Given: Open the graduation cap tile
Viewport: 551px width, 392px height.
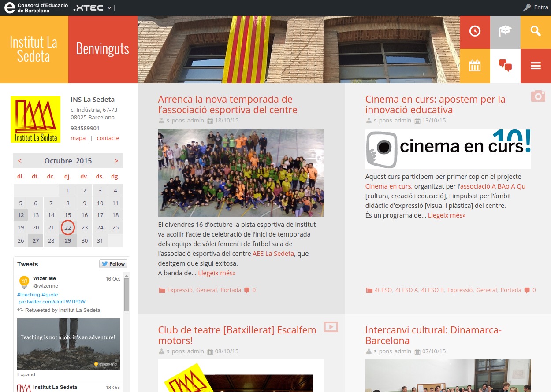Looking at the screenshot, I should click(x=505, y=32).
